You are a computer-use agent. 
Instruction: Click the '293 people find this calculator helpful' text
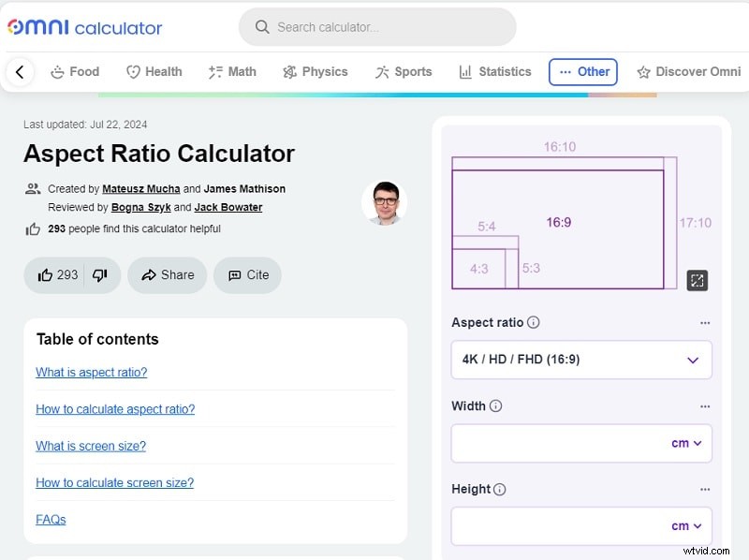(x=134, y=228)
